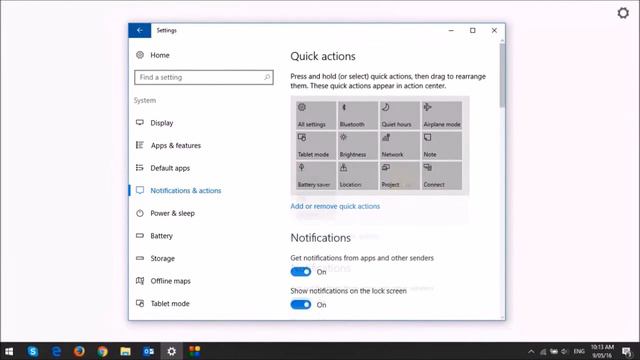The height and width of the screenshot is (360, 640).
Task: Click the Settings gear taskbar icon
Action: tap(172, 351)
